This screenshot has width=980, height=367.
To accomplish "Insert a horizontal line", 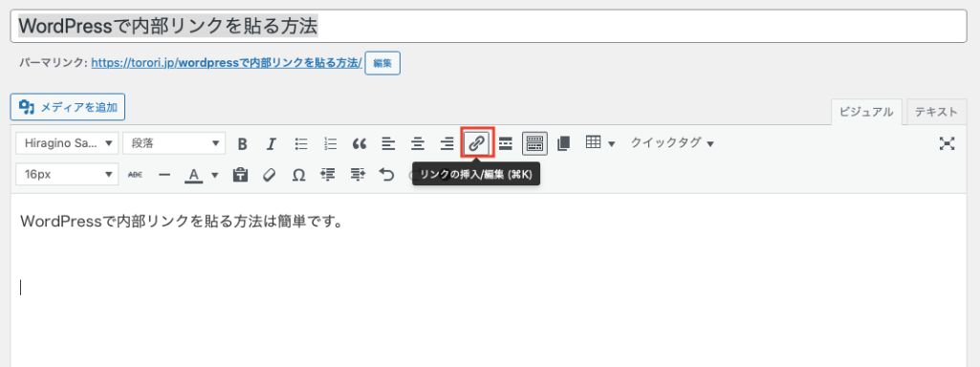I will (164, 175).
